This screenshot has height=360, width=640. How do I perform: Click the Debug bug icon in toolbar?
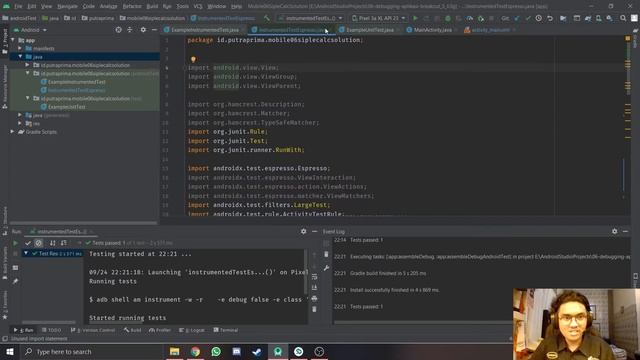[448, 18]
